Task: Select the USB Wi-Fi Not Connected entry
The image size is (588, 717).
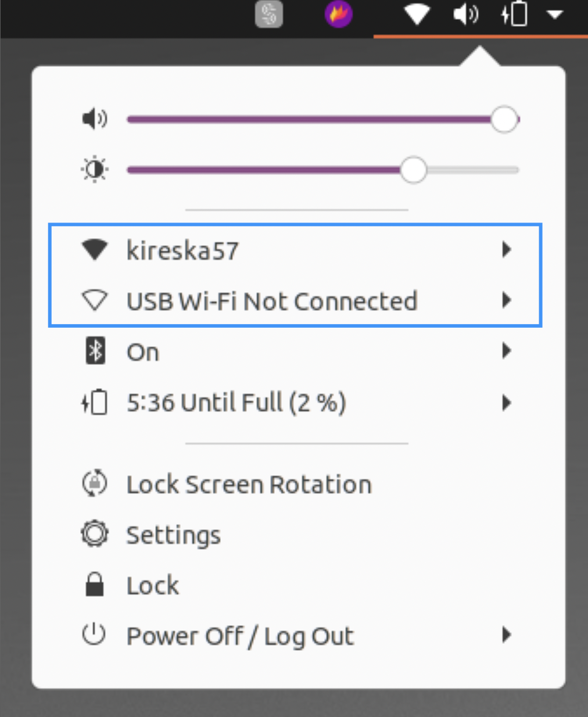Action: pyautogui.click(x=272, y=301)
